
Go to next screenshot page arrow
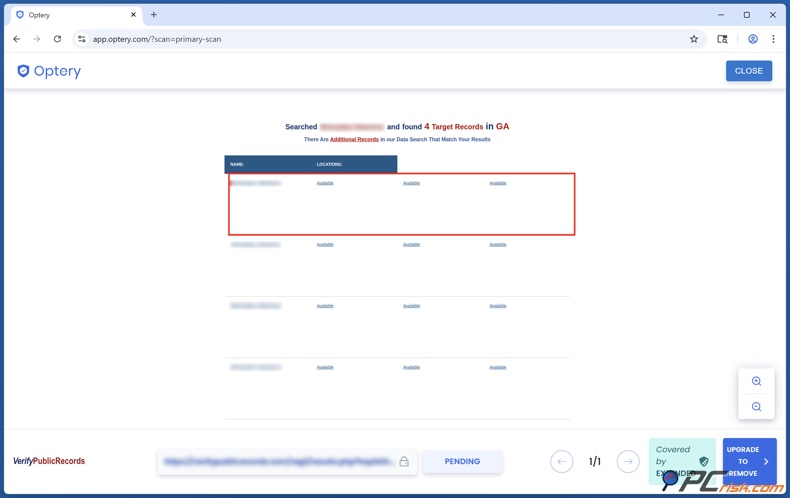click(x=628, y=461)
